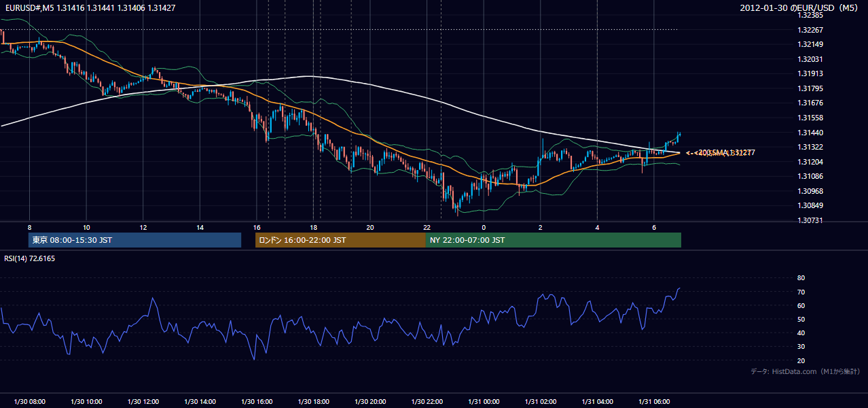The image size is (868, 408).
Task: Click price axis value 1.31086
Action: [x=810, y=176]
